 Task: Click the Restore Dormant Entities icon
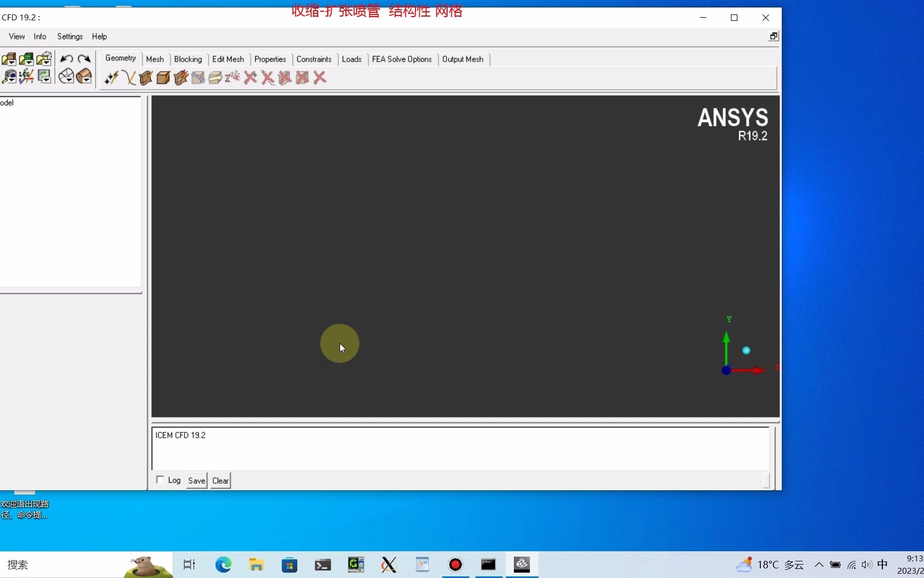tap(233, 78)
